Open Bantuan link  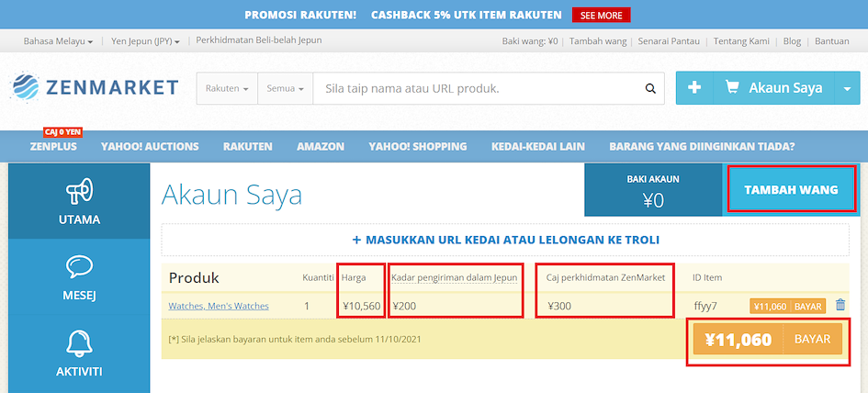pos(832,41)
